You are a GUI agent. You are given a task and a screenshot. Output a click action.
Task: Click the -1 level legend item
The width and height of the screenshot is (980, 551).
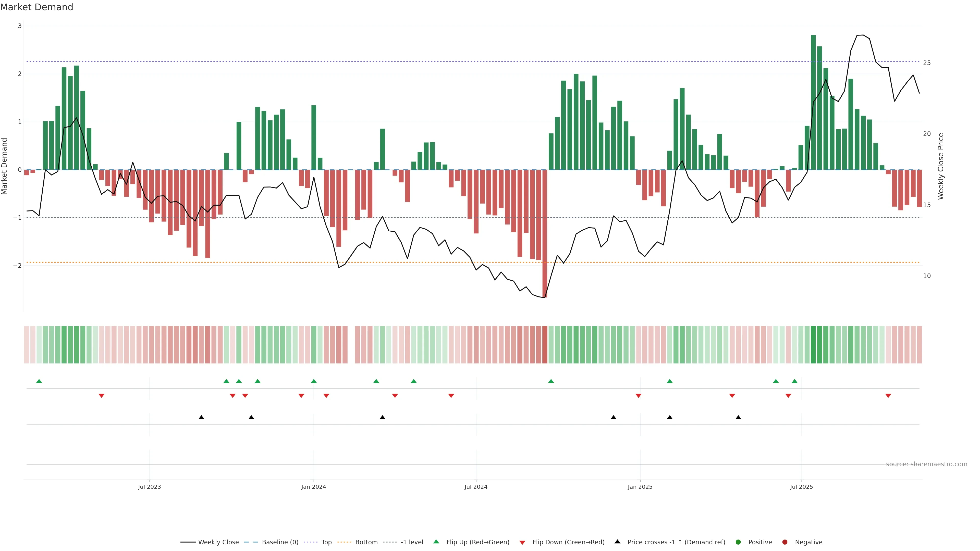[412, 542]
